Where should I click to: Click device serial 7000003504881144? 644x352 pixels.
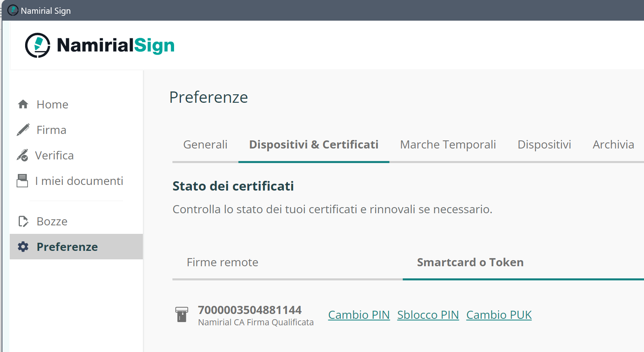pos(250,310)
